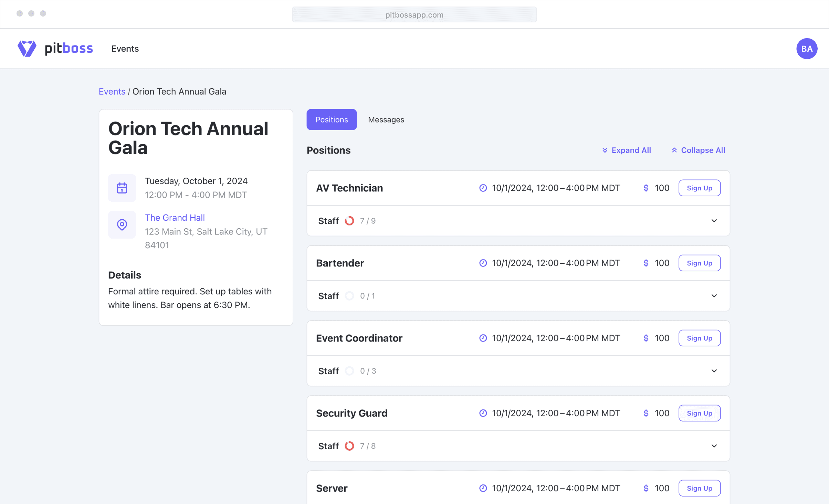The image size is (829, 504).
Task: Click the Event Coordinator dollar icon
Action: click(x=646, y=338)
